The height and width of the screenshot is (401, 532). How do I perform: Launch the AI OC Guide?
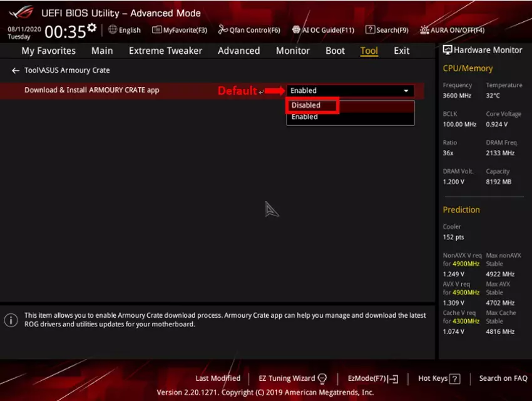point(323,29)
